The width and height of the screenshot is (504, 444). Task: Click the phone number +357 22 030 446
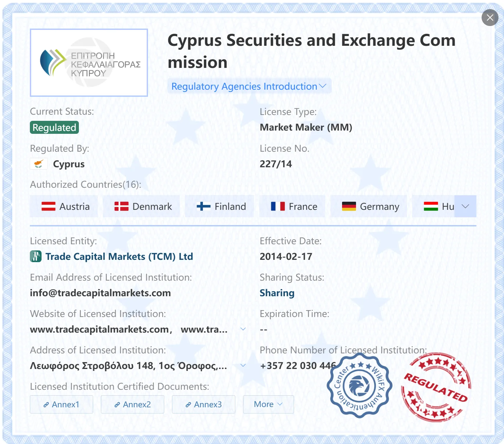298,365
